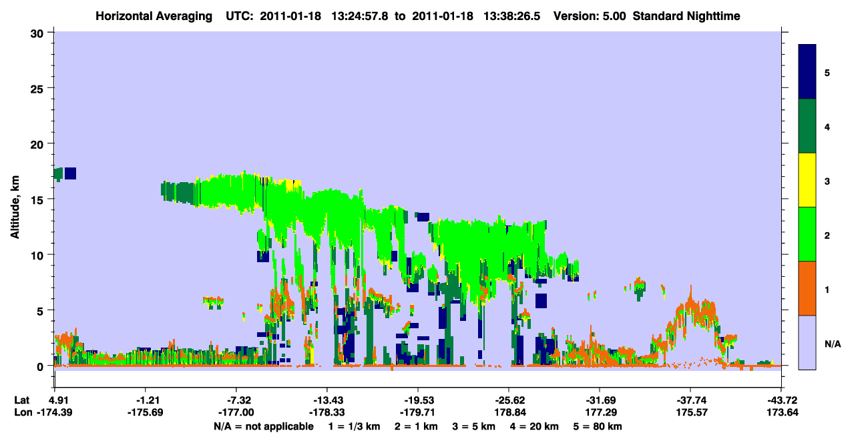
Task: Click the latitude value -13.43
Action: point(327,400)
